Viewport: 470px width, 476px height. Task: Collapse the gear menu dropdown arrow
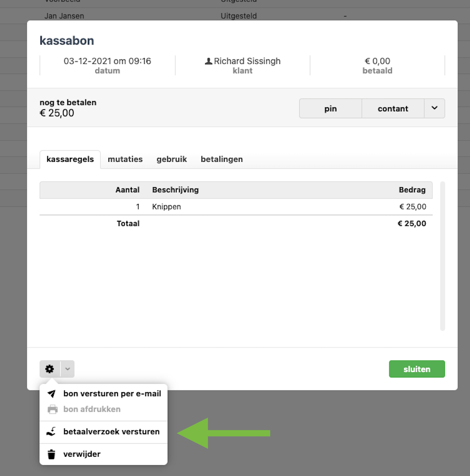[68, 369]
